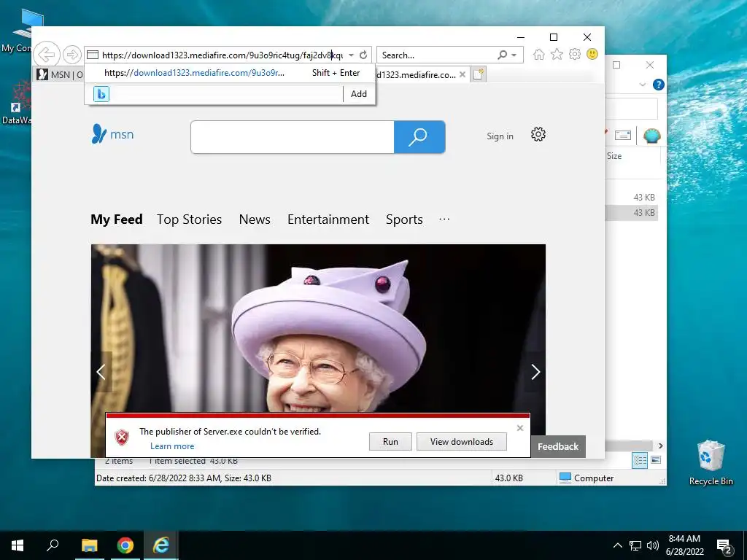Select the News tab
The width and height of the screenshot is (747, 560).
point(255,219)
